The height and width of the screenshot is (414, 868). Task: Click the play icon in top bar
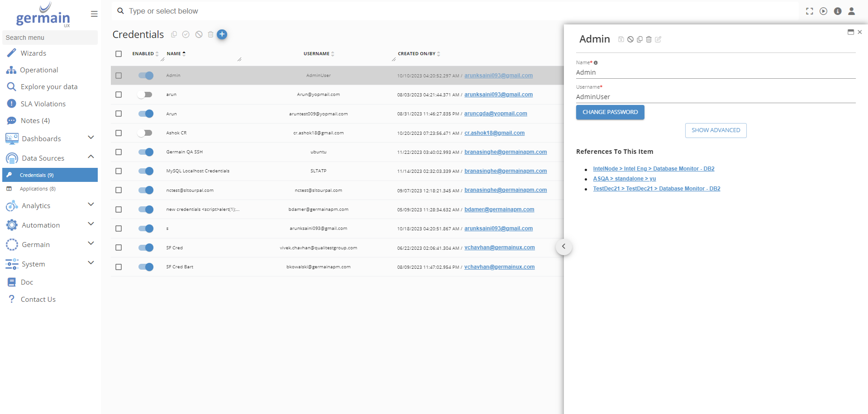pyautogui.click(x=823, y=11)
